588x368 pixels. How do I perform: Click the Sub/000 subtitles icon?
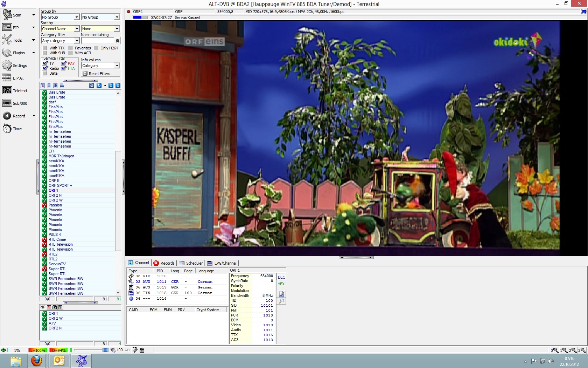[x=7, y=103]
